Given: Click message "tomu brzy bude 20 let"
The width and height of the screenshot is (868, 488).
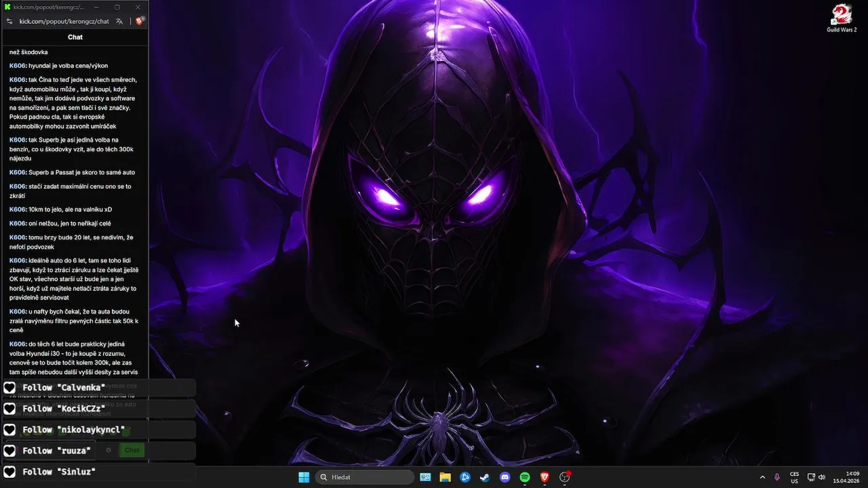Looking at the screenshot, I should click(x=71, y=242).
